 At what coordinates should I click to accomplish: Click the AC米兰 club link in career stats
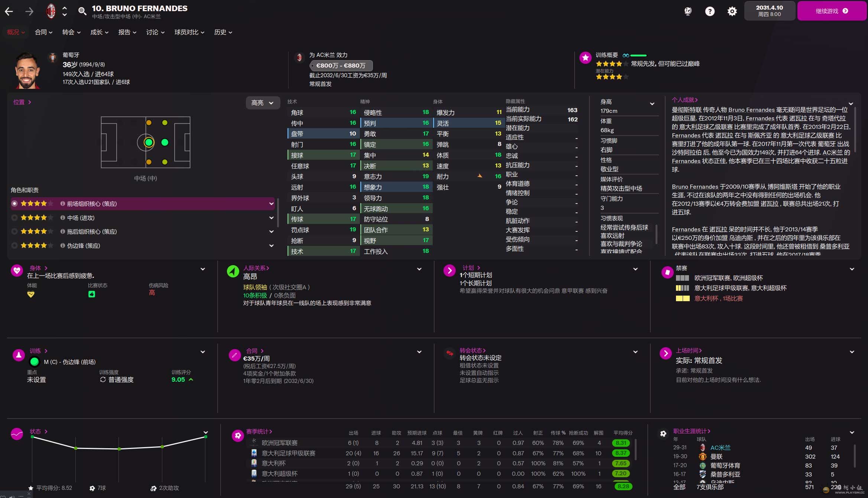(x=720, y=447)
